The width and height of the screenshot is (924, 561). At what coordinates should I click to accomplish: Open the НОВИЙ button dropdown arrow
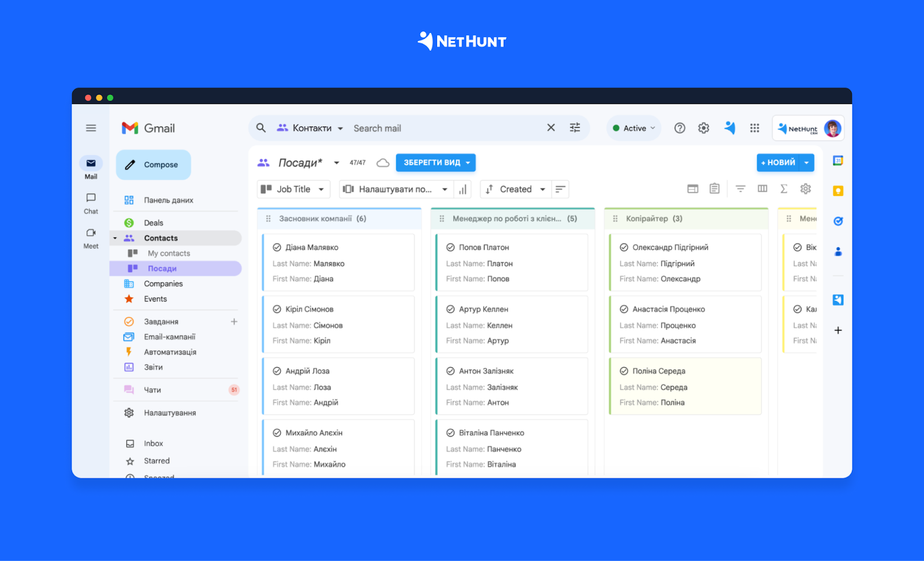pos(807,163)
